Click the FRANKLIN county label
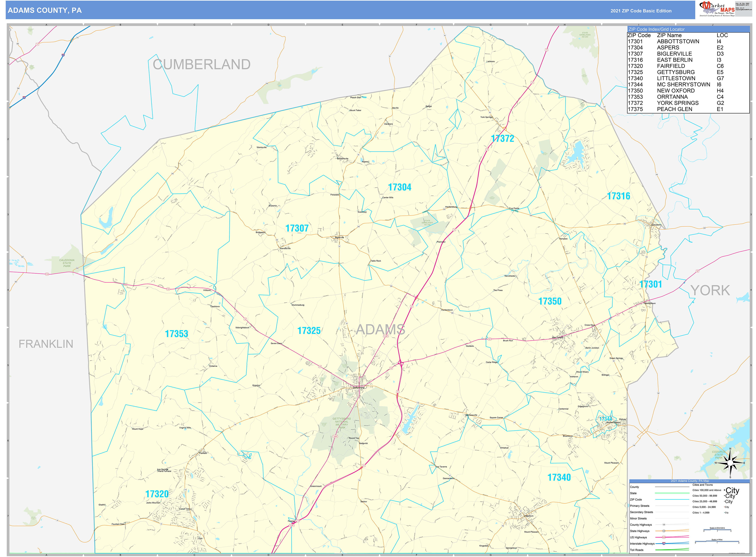 pos(46,344)
